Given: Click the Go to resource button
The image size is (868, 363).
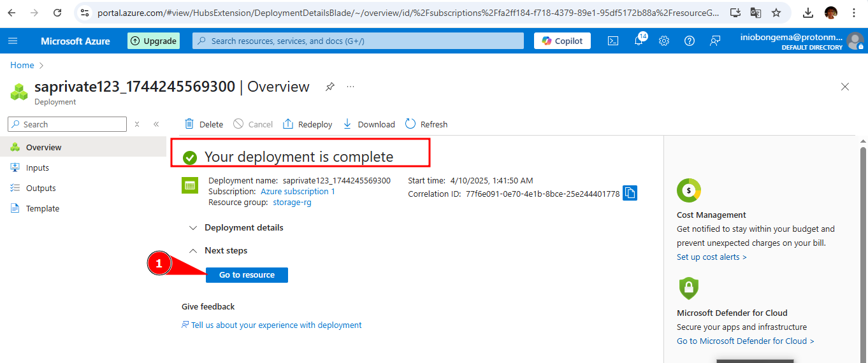Looking at the screenshot, I should pyautogui.click(x=247, y=275).
